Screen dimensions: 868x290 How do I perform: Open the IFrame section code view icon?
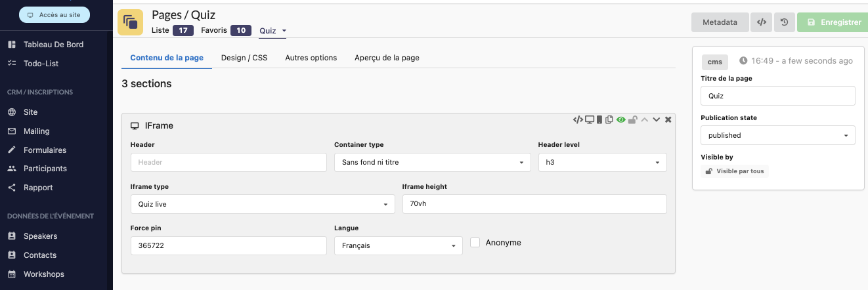pyautogui.click(x=578, y=119)
